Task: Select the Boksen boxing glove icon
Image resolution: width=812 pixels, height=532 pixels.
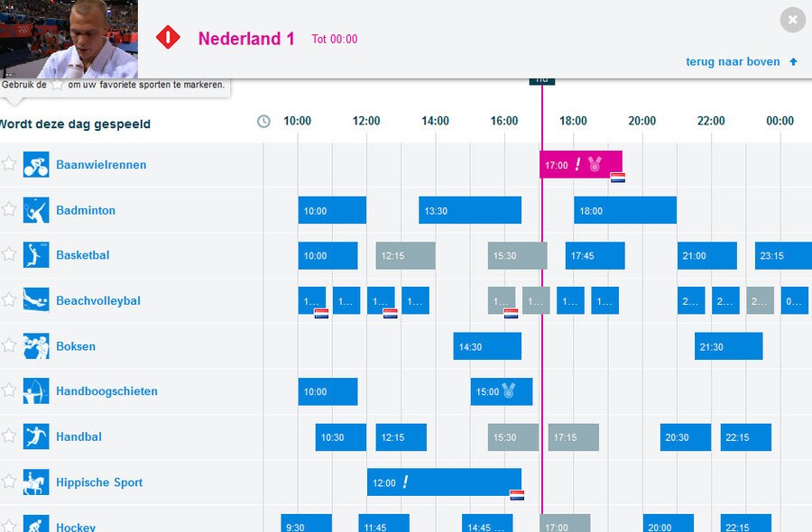Action: (x=36, y=346)
